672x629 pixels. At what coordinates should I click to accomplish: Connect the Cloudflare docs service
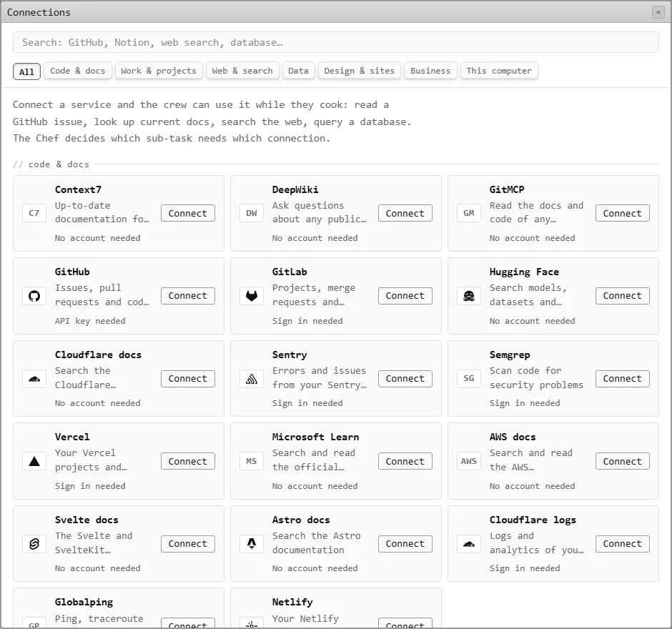[x=188, y=378]
